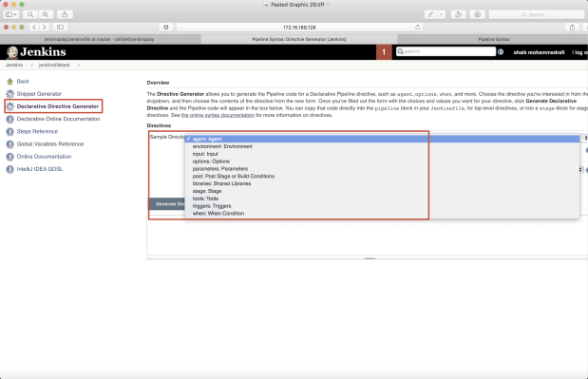588x379 pixels.
Task: Click the page reload icon in address bar
Action: click(x=417, y=27)
